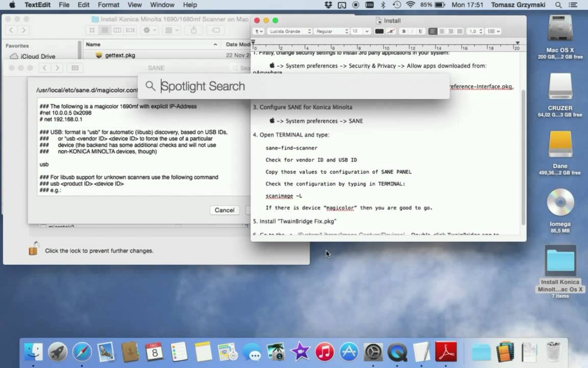Open the File menu
The image size is (588, 368).
click(x=64, y=5)
